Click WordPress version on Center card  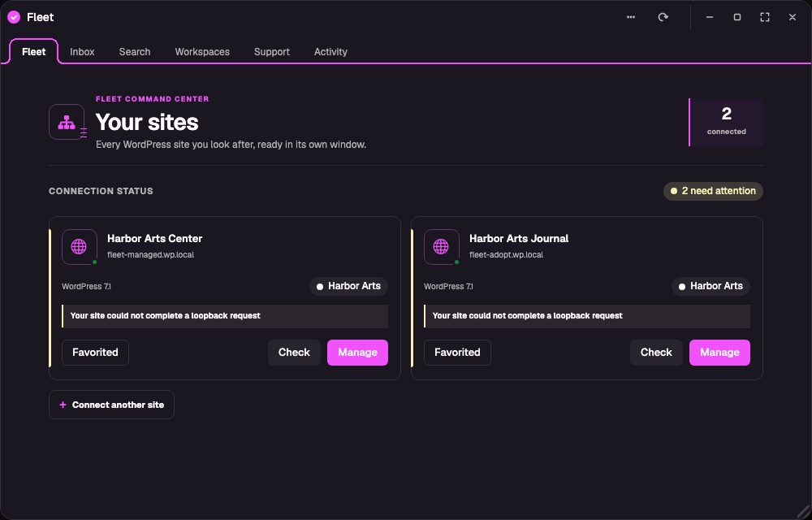87,287
